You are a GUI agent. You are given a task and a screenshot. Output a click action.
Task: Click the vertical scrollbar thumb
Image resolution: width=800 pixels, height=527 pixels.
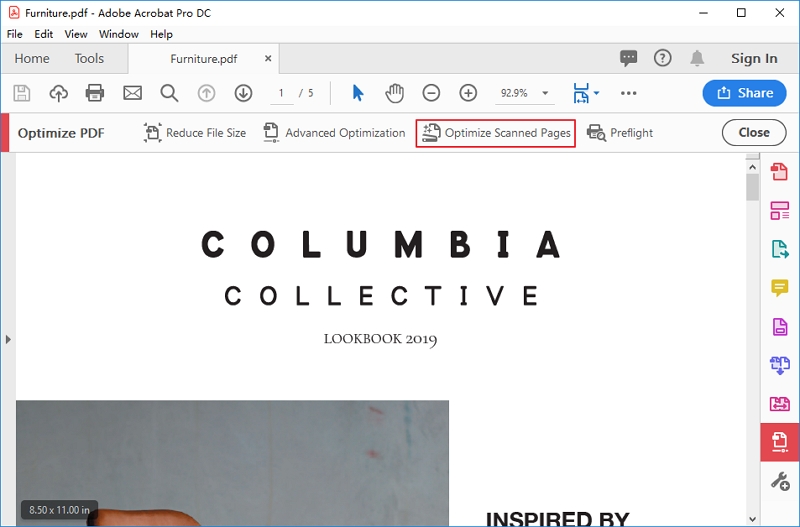point(752,188)
